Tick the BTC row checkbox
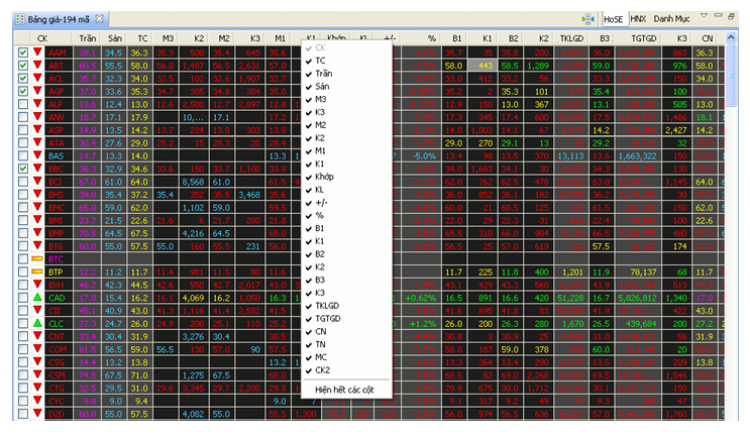The height and width of the screenshot is (436, 750). [x=22, y=259]
